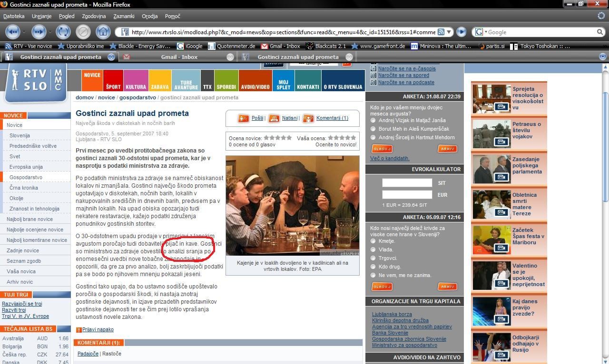Rate the article with the Vaša ocena stars
The image size is (609, 364).
tap(343, 138)
